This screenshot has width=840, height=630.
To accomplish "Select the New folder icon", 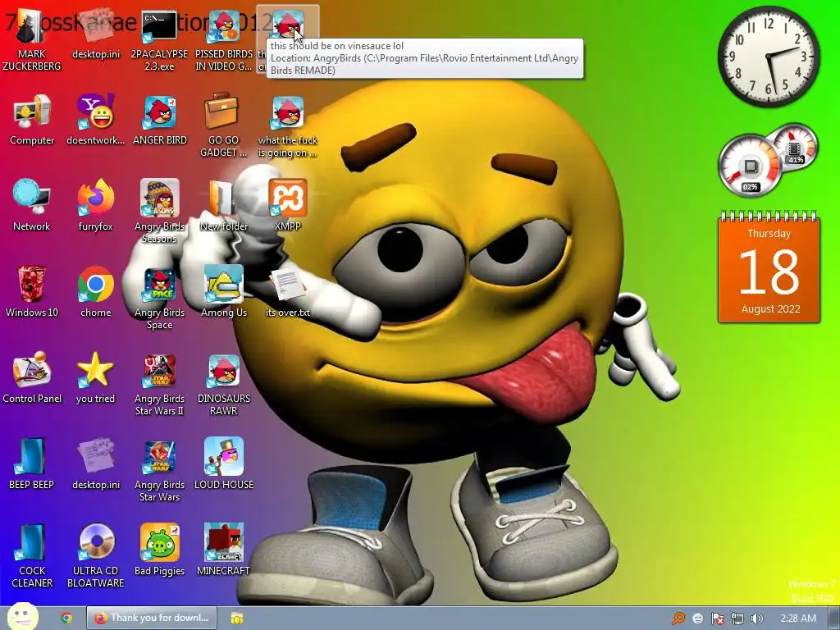I will tap(223, 206).
